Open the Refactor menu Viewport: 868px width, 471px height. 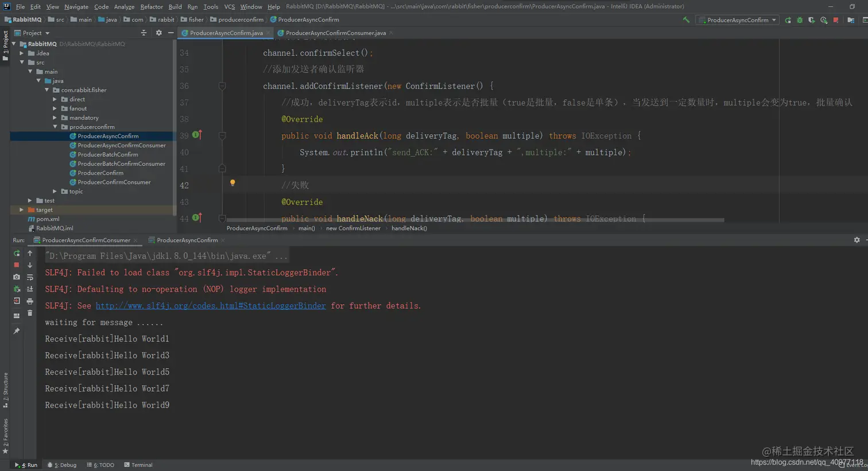(152, 6)
